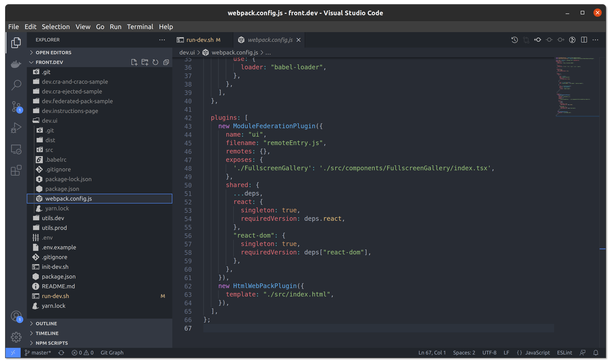Open the Extensions view
The height and width of the screenshot is (364, 612).
pos(16,170)
